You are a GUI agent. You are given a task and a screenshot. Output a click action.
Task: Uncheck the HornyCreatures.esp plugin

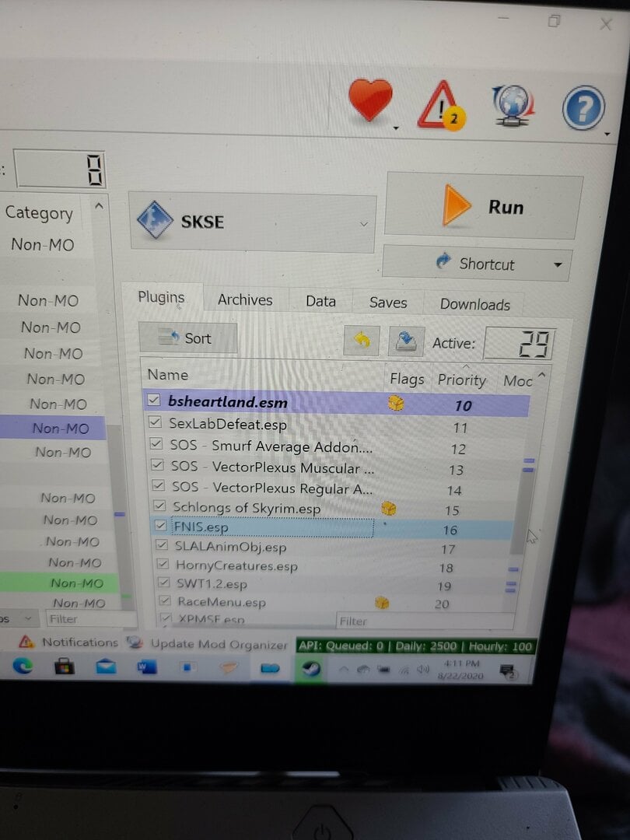(x=163, y=564)
